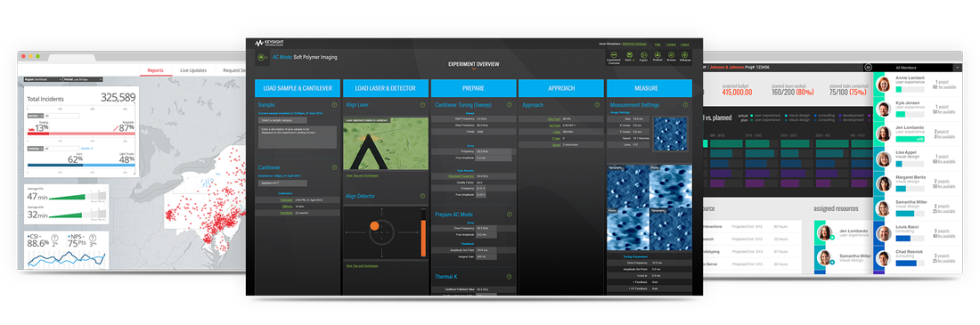Click the orange vertical level bar in Align Detector
This screenshot has width=980, height=325.
422,237
